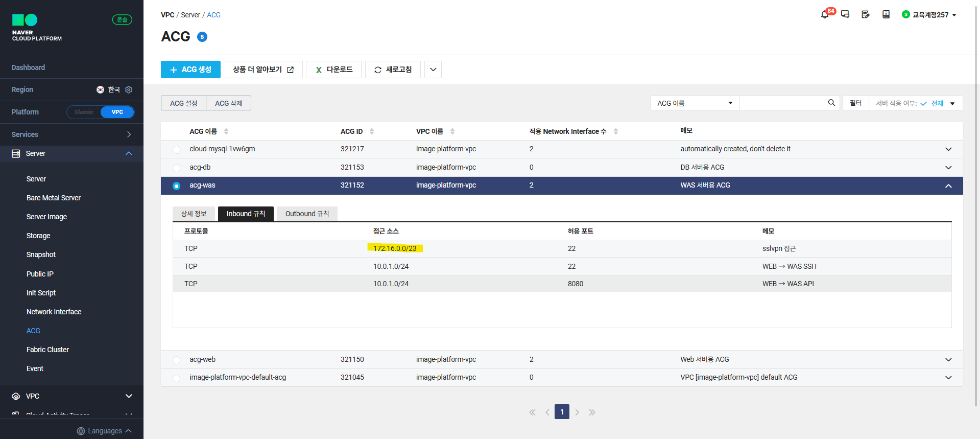This screenshot has height=439, width=980.
Task: Click the ACG count badge icon
Action: click(x=202, y=37)
